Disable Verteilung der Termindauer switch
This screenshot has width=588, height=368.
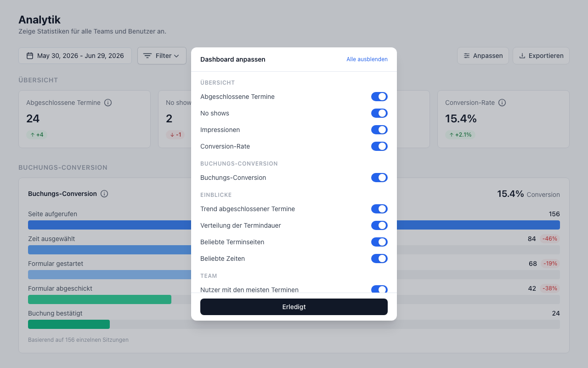click(379, 225)
